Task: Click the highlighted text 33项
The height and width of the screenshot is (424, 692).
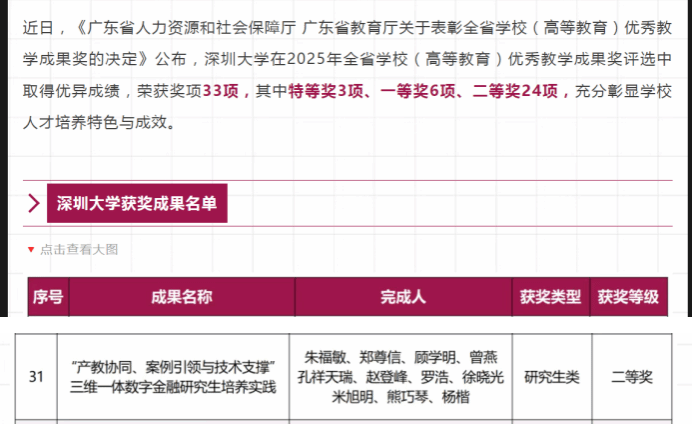Action: pos(221,91)
